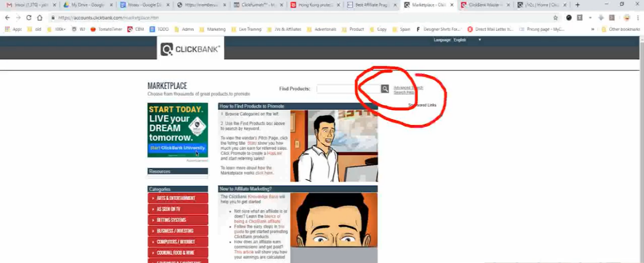Switch to the Hong Kong protests tab
Screen dimensions: 644x263
314,5
